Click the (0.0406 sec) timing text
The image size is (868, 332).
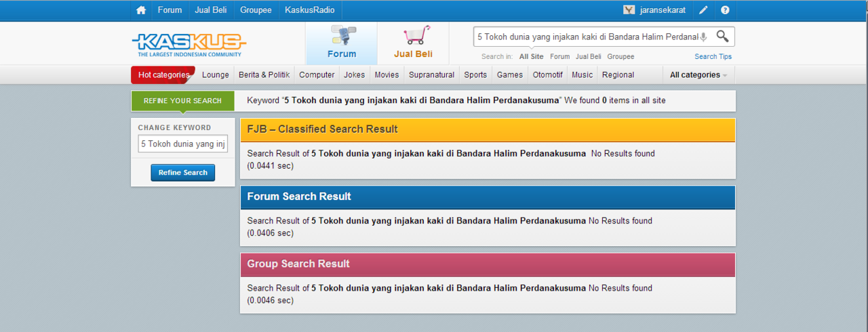271,233
